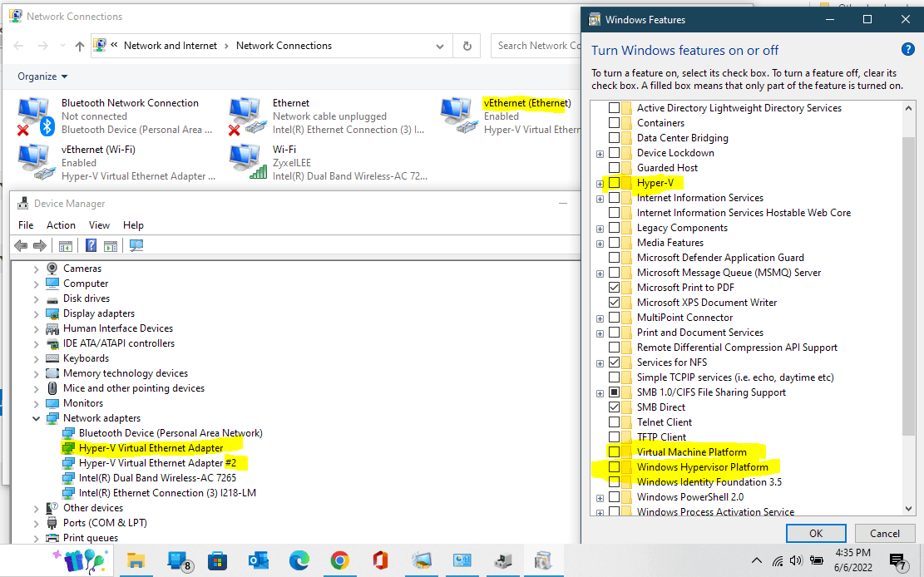Viewport: 924px width, 577px height.
Task: Click the Windows Features help question mark icon
Action: point(907,50)
